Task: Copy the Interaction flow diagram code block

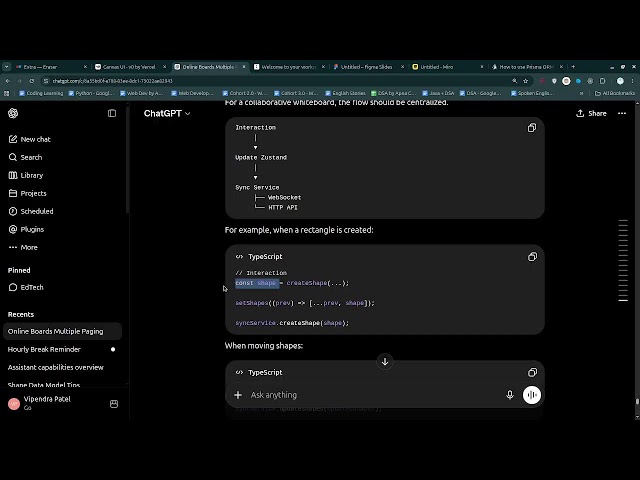Action: click(x=532, y=128)
